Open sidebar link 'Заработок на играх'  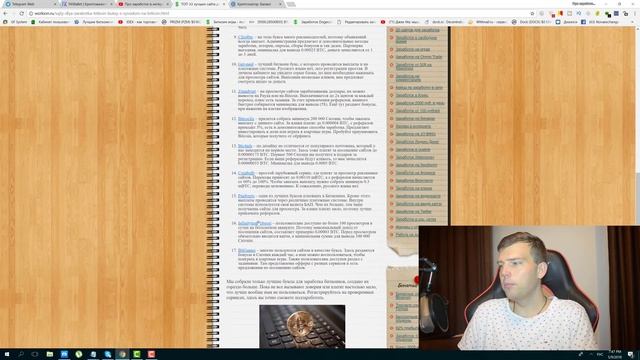point(413,49)
